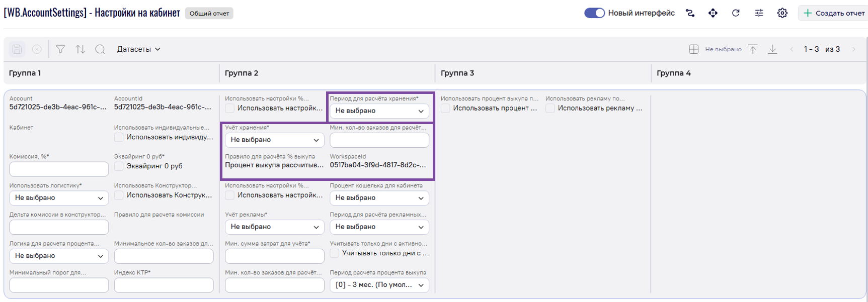868x302 pixels.
Task: Expand the Датасеты dropdown
Action: point(138,49)
